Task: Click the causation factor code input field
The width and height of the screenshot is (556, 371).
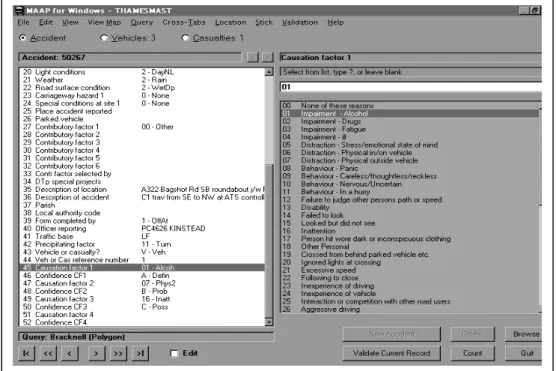Action: tap(411, 87)
